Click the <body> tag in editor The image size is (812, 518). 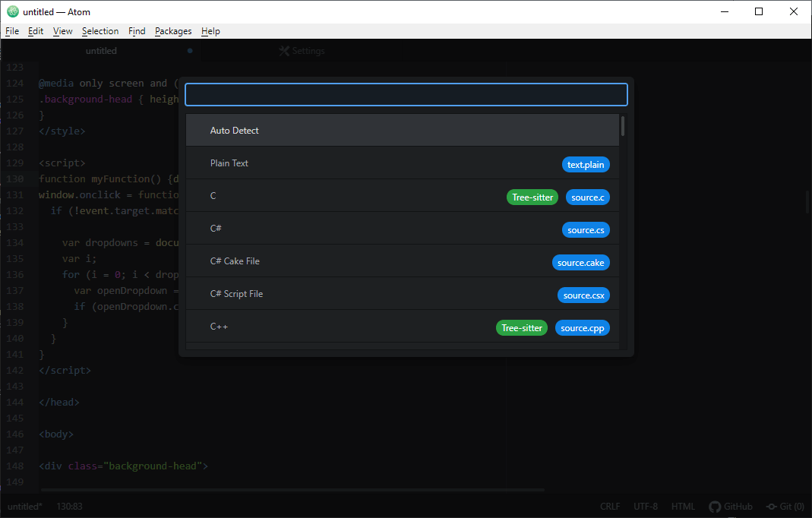tap(56, 434)
